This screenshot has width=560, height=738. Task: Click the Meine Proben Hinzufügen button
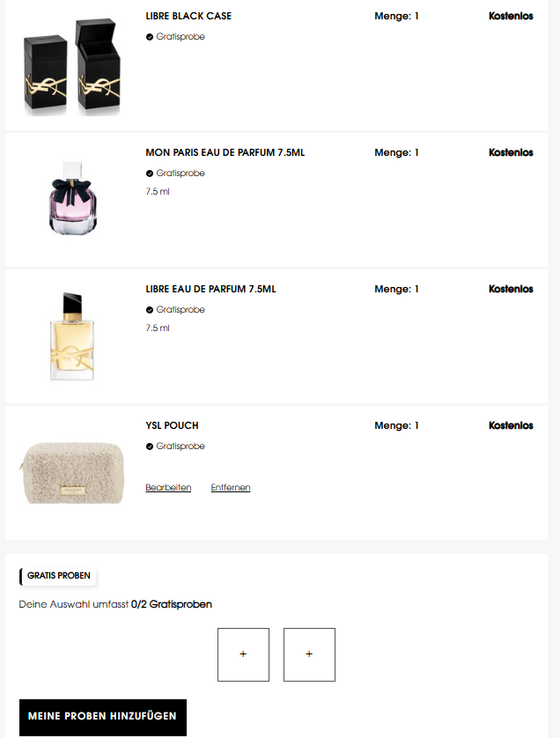103,717
